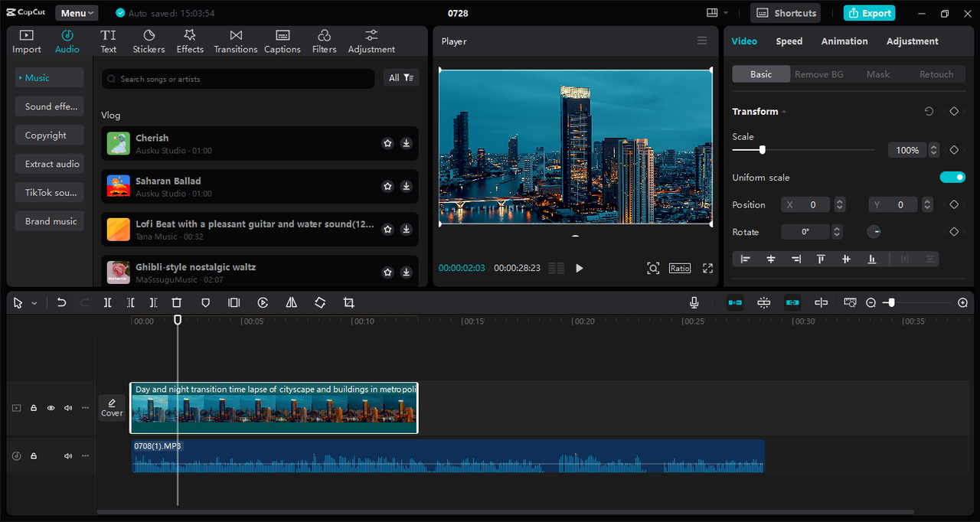Mute the 0708(1).MP3 audio track
Image resolution: width=980 pixels, height=522 pixels.
(x=68, y=456)
